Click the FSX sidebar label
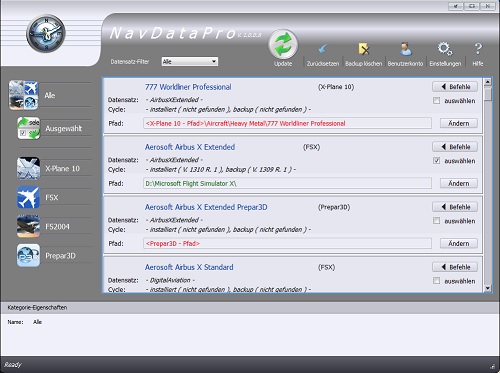This screenshot has width=500, height=373. [52, 198]
